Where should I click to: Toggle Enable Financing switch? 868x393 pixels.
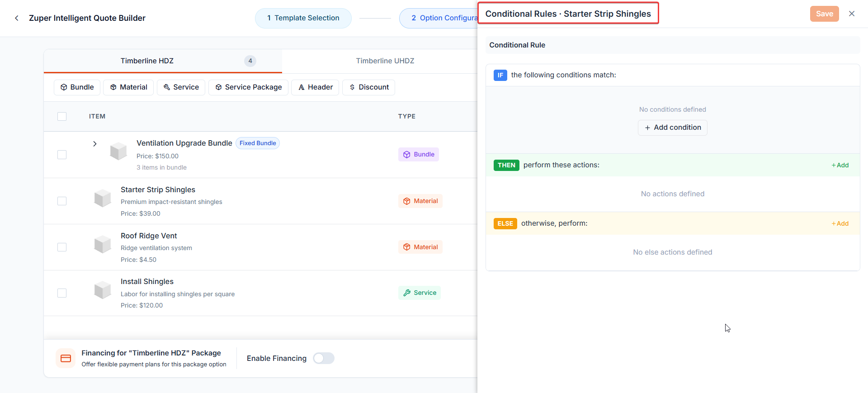[324, 358]
